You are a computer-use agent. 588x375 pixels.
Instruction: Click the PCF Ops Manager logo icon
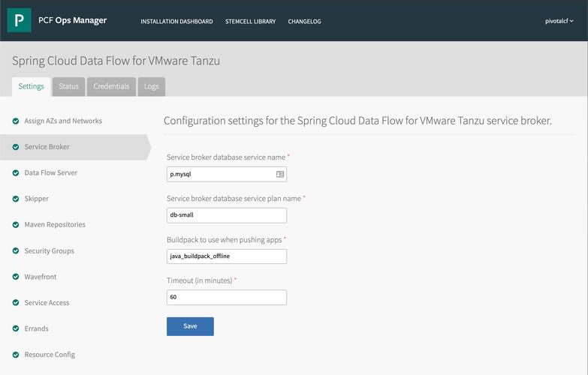19,20
